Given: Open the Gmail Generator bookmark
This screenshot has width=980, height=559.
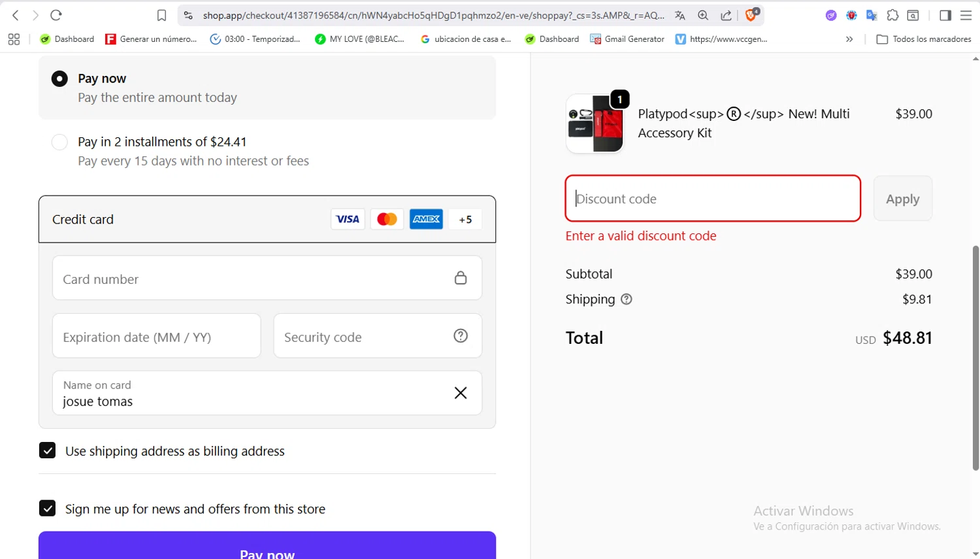Looking at the screenshot, I should (x=627, y=39).
